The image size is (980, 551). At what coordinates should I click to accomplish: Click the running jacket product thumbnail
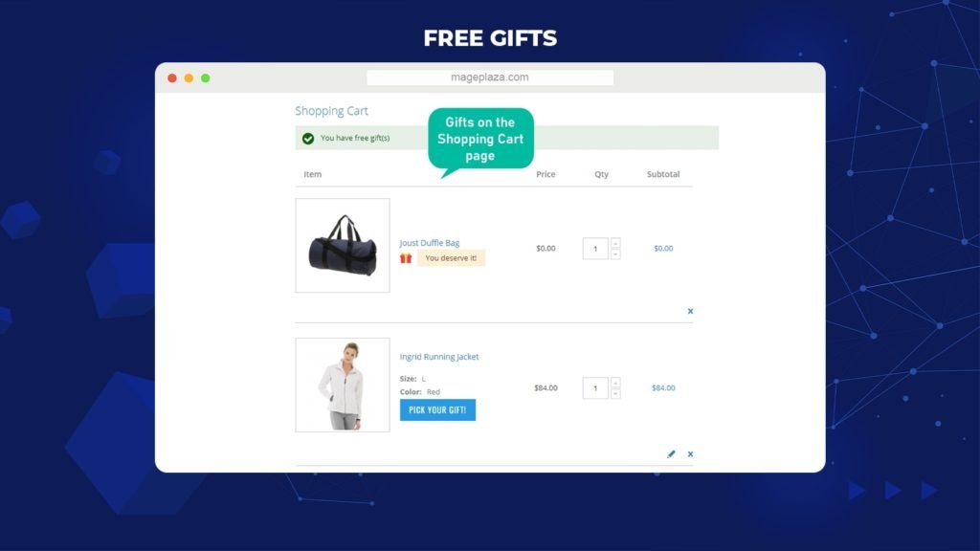click(x=343, y=385)
